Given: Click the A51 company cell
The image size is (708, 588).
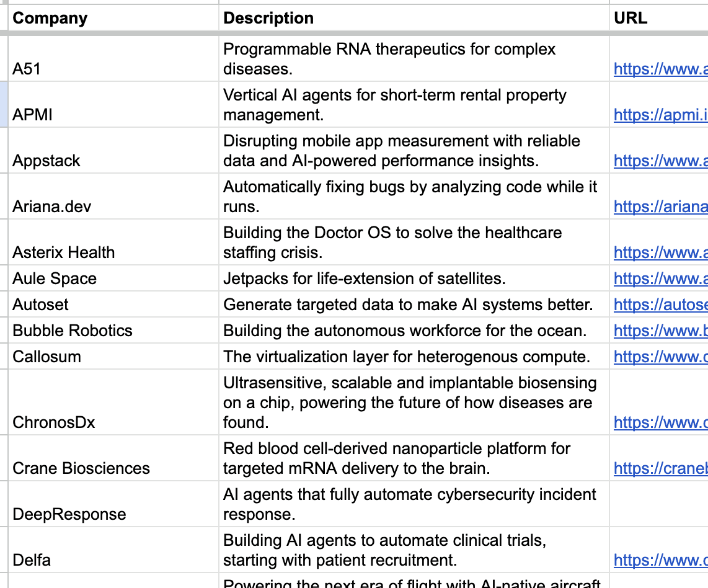Looking at the screenshot, I should click(x=113, y=59).
